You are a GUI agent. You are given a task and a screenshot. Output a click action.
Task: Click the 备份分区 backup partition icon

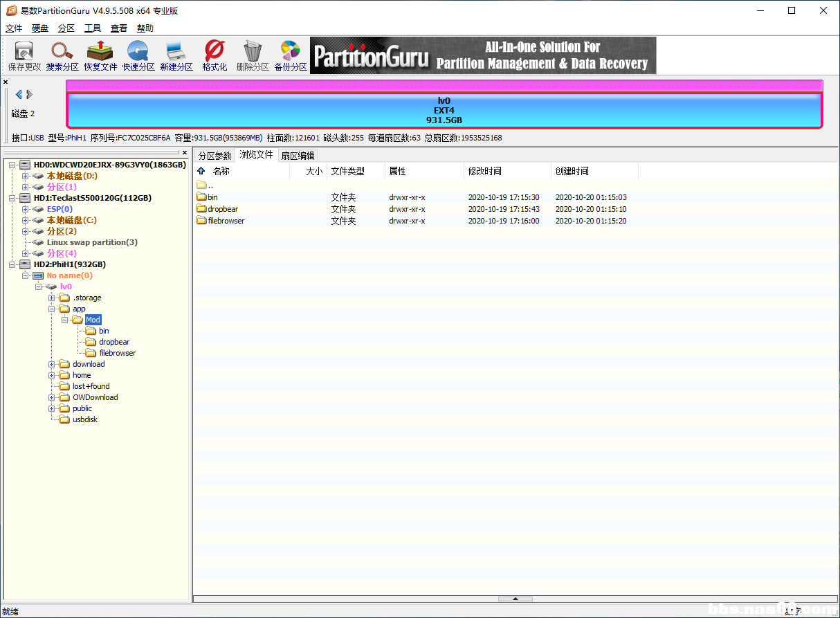291,55
